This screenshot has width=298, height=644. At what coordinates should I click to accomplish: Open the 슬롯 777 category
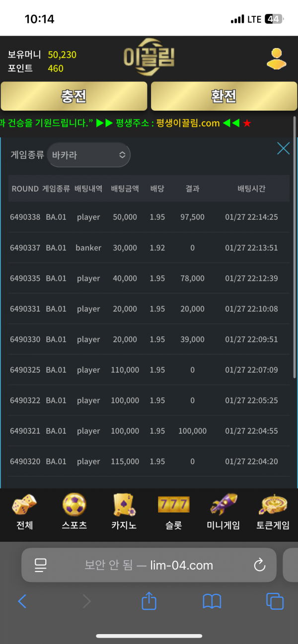(x=173, y=512)
